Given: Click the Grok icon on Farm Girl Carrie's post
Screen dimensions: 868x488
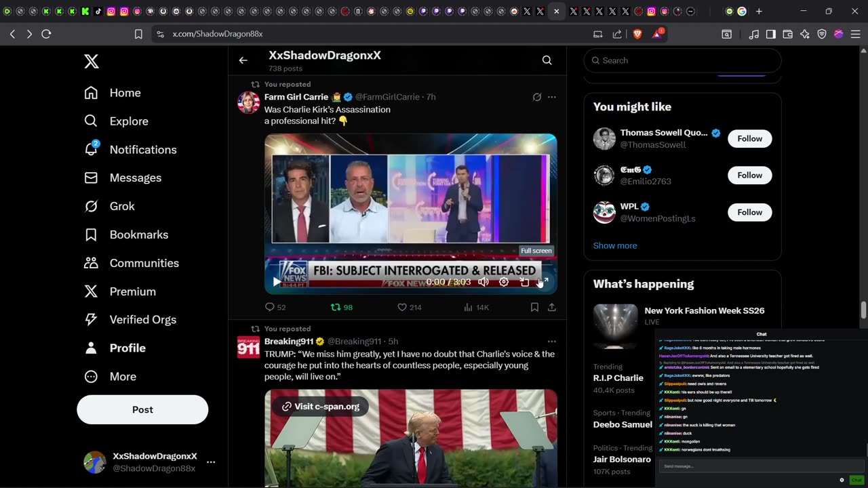Looking at the screenshot, I should 537,97.
